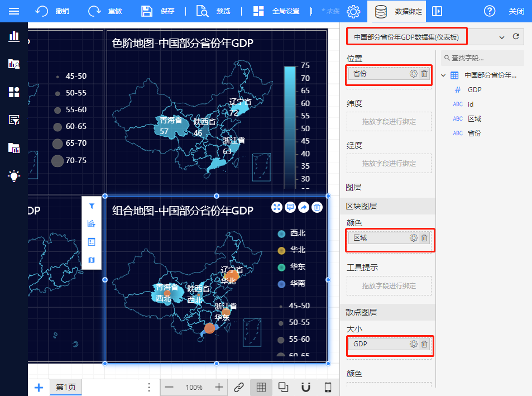The width and height of the screenshot is (532, 396).
Task: Remove the 省份 field with trash icon
Action: (x=424, y=74)
